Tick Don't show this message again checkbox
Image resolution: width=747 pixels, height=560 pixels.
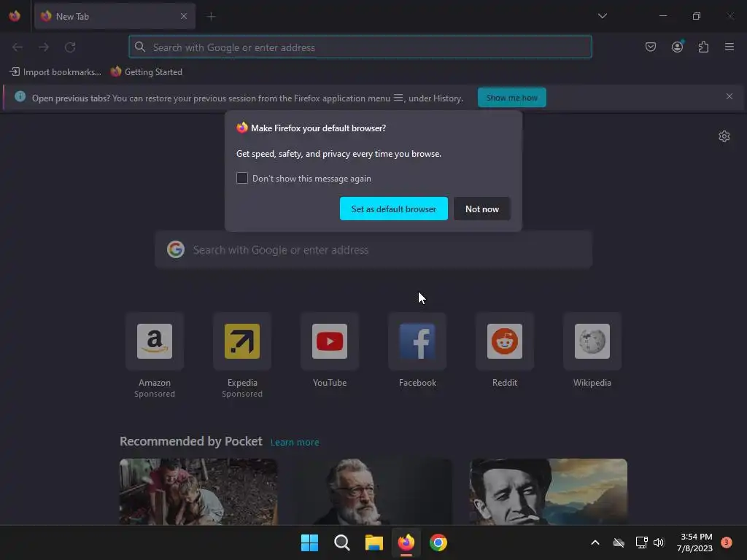(x=242, y=178)
